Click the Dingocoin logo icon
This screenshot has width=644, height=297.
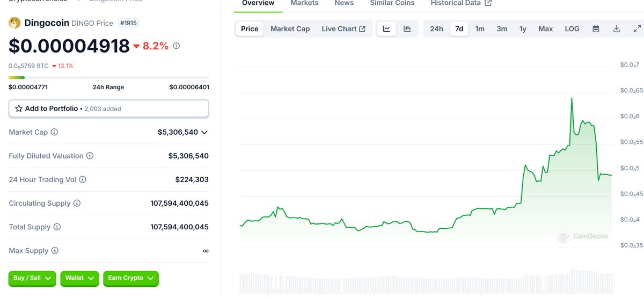(14, 23)
